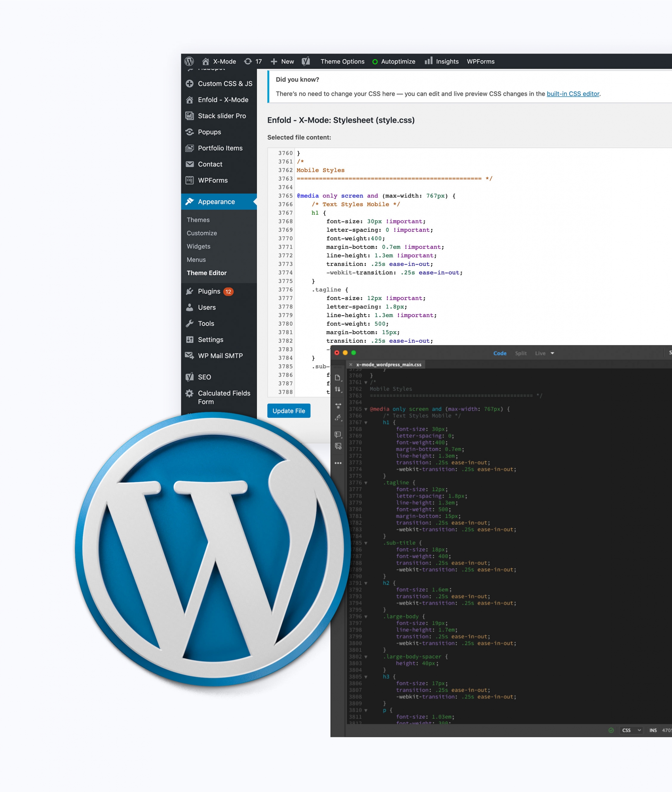
Task: Toggle INS insert mode in status bar
Action: click(653, 730)
